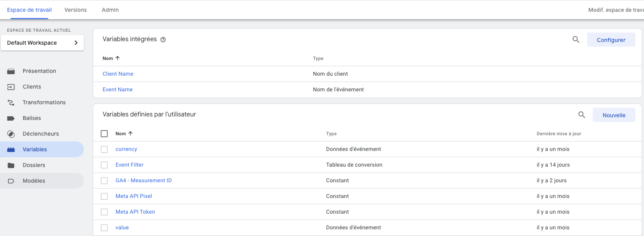
Task: Open help for Variables intégrées
Action: (x=163, y=40)
